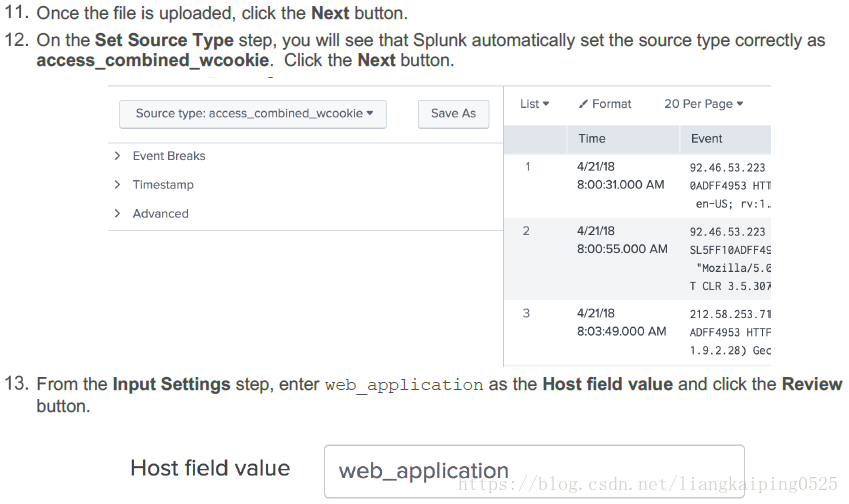This screenshot has width=849, height=504.
Task: Click row number 2 in events table
Action: click(x=526, y=231)
